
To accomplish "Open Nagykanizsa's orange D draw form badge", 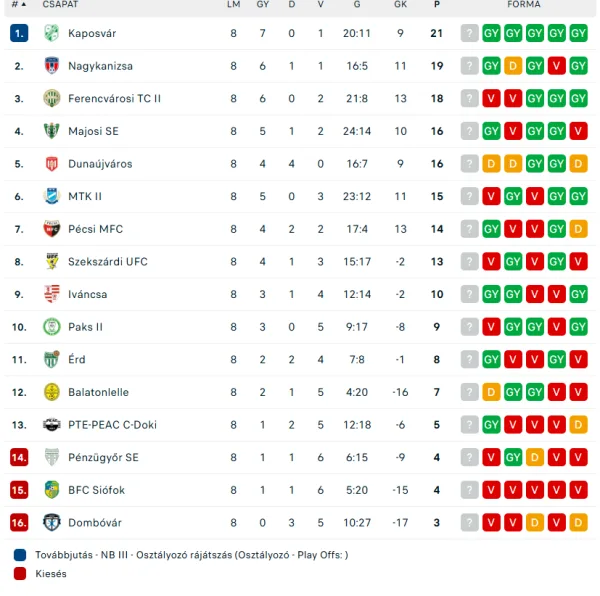I will pyautogui.click(x=513, y=66).
